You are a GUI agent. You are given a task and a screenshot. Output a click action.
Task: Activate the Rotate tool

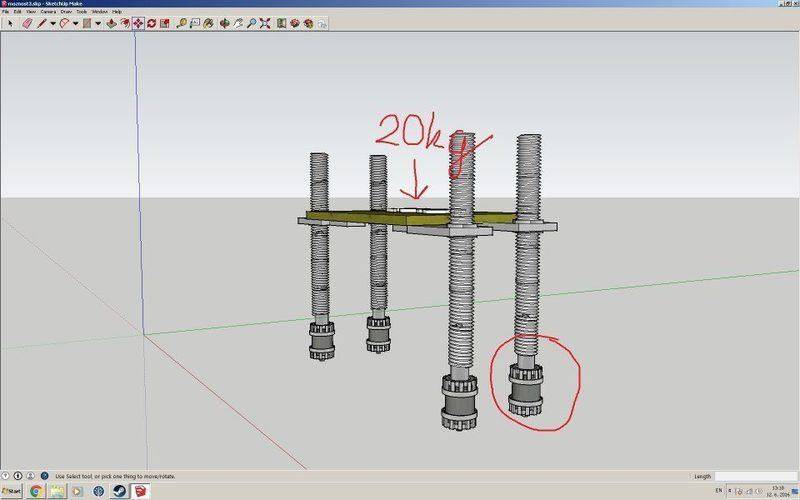(151, 22)
